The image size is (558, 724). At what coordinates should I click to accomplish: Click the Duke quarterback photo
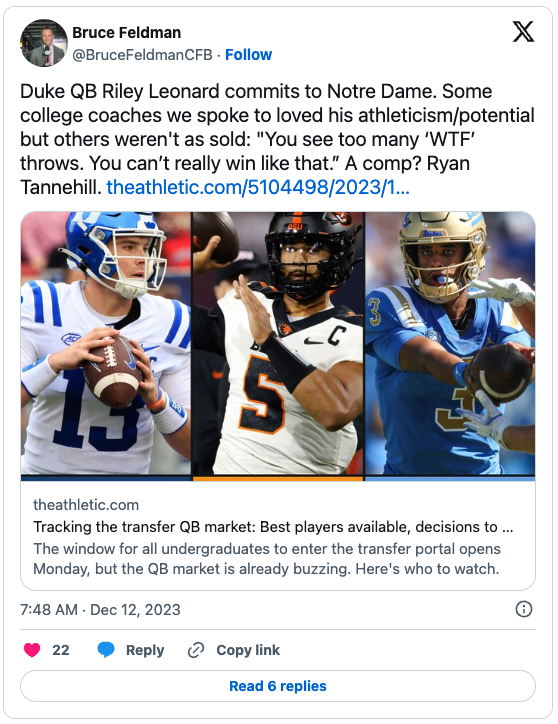coord(106,343)
